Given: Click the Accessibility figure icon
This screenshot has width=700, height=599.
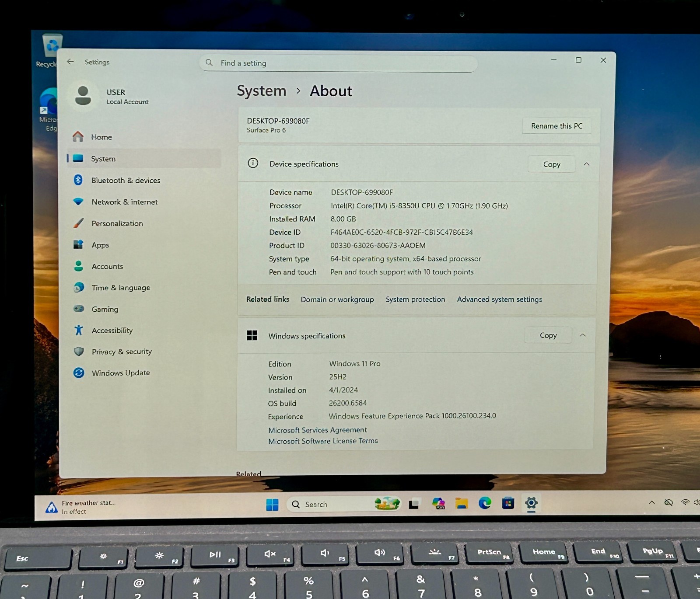Looking at the screenshot, I should (79, 330).
